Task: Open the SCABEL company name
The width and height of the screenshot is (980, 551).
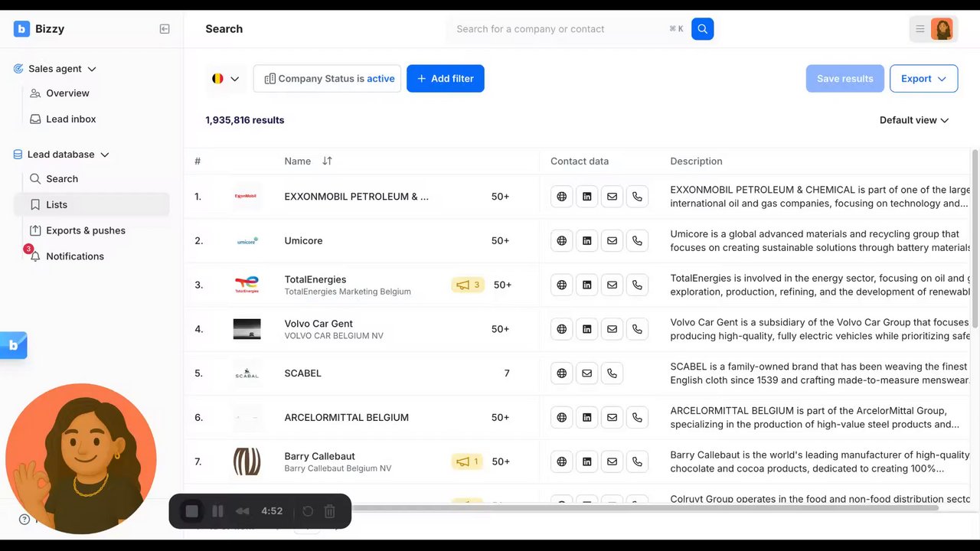Action: tap(302, 373)
